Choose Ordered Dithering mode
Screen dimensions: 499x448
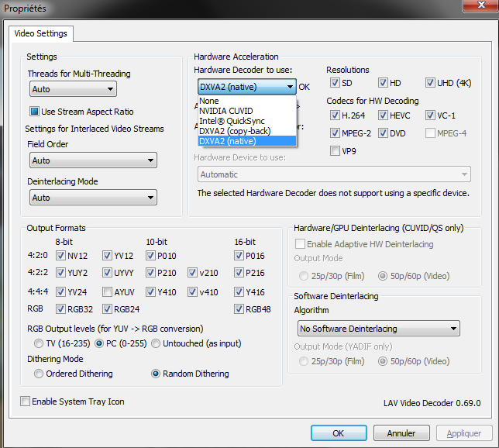coord(39,374)
